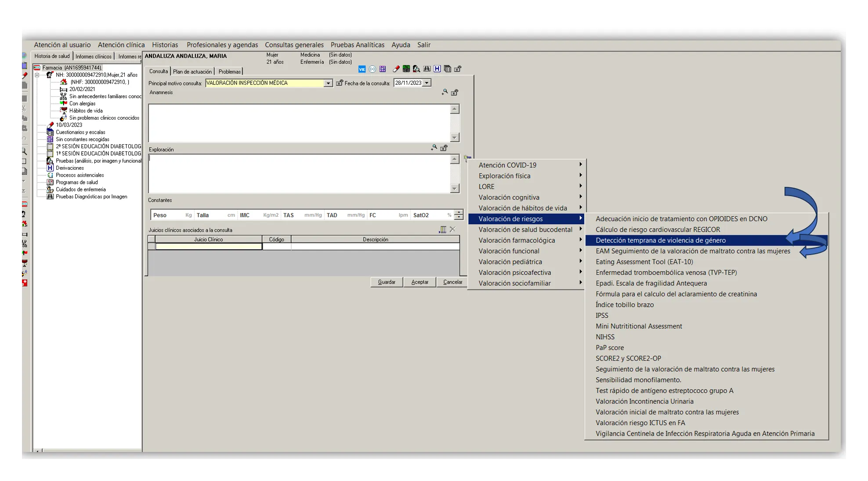
Task: Click the Peso constant field
Action: (172, 215)
